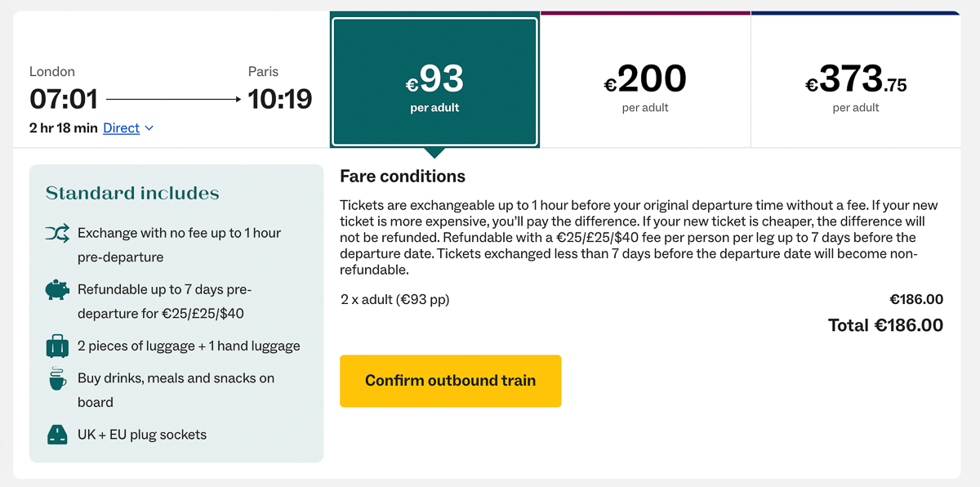Click the plug socket icon
This screenshot has height=487, width=980.
point(57,435)
